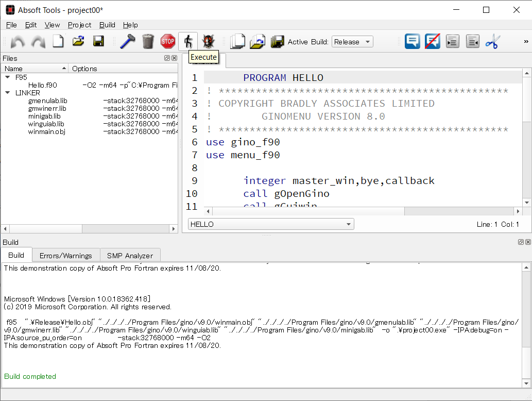Viewport: 532px width, 401px height.
Task: Click Build output scrollbar down arrow
Action: pos(526,383)
